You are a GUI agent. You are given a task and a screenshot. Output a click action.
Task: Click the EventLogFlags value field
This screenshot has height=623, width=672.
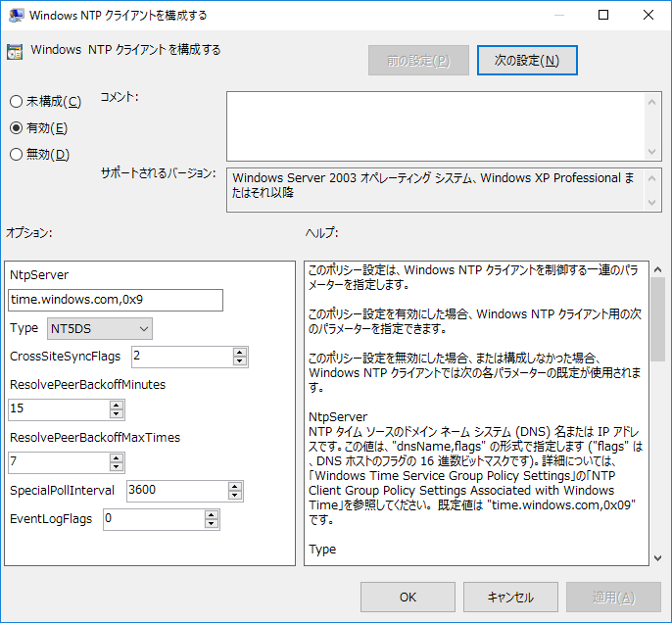[x=154, y=519]
